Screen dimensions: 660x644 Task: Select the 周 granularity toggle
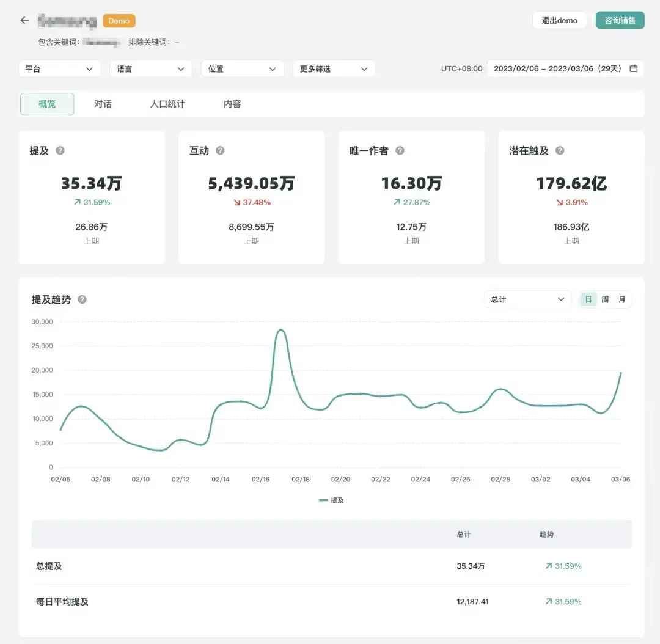(605, 299)
